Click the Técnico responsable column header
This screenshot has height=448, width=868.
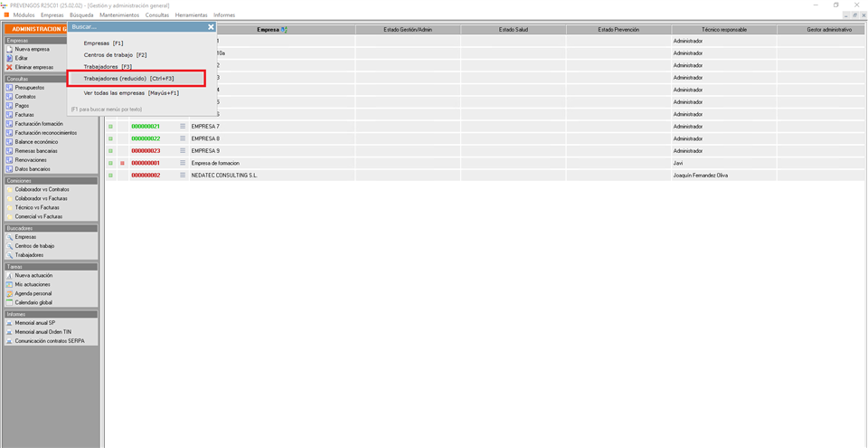(724, 29)
